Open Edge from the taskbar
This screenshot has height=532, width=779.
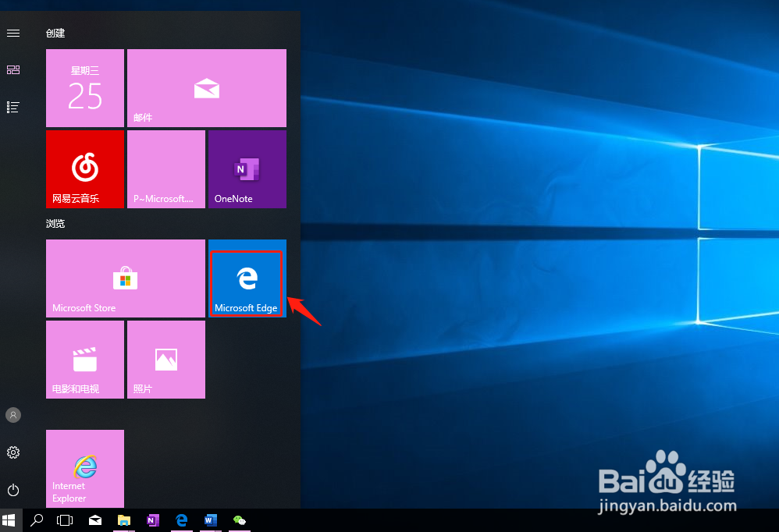click(181, 520)
